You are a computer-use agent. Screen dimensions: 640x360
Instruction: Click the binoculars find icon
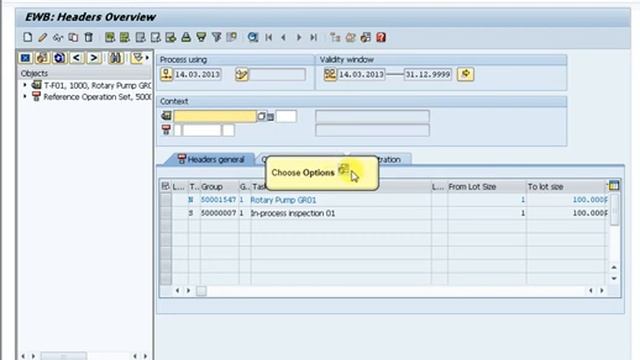pyautogui.click(x=116, y=58)
